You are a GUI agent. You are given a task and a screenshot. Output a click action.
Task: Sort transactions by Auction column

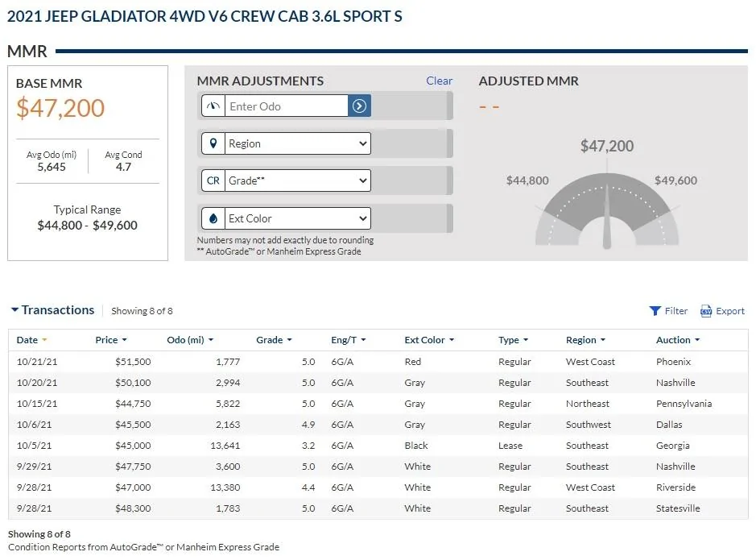tap(677, 340)
